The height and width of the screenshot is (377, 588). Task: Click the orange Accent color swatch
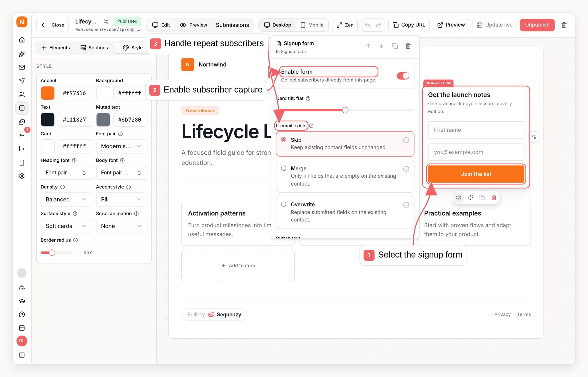48,93
